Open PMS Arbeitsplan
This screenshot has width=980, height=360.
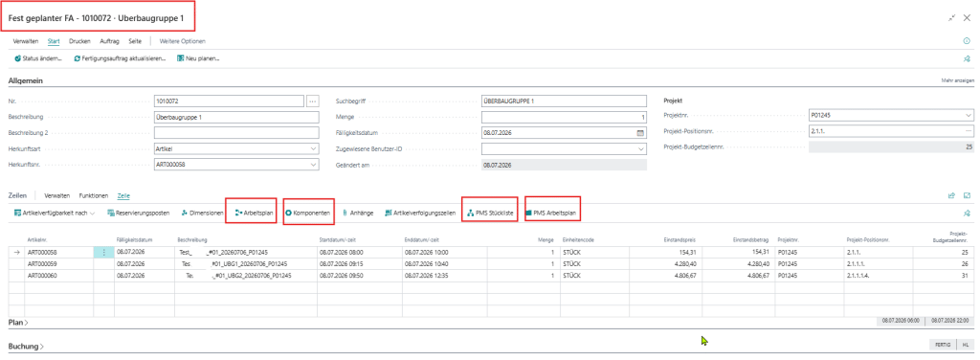click(551, 214)
